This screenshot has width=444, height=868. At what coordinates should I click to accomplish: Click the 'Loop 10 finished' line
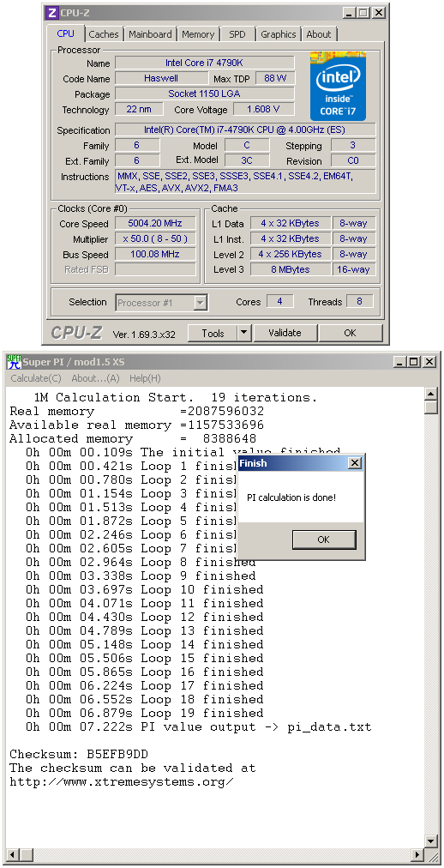click(144, 589)
